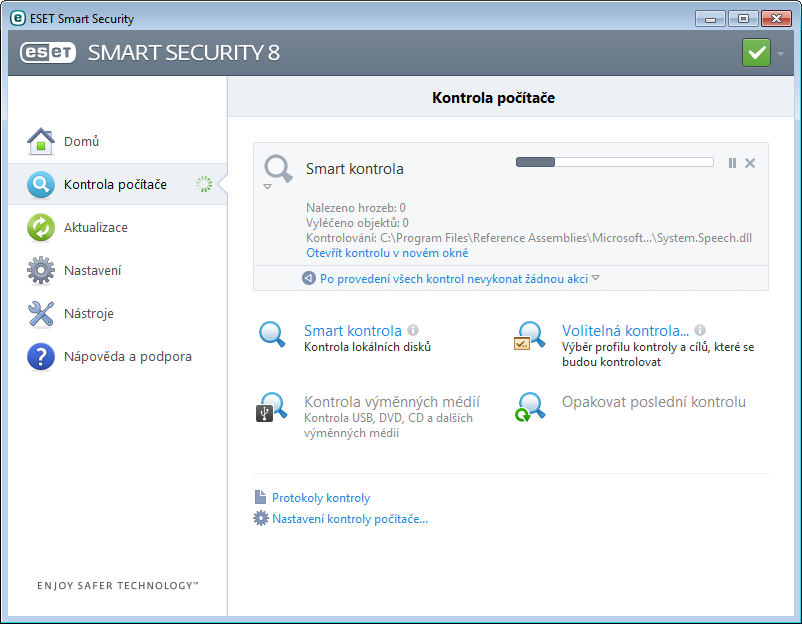The image size is (802, 624).
Task: Click the ESET title bar app icon
Action: [18, 18]
